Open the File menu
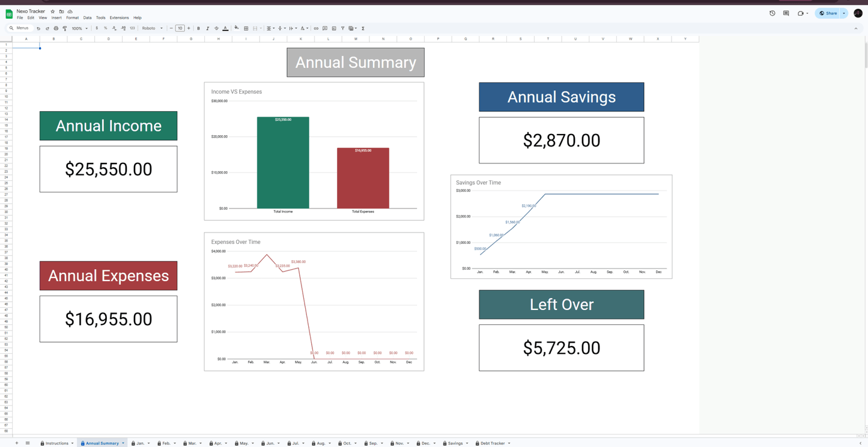Image resolution: width=868 pixels, height=447 pixels. [x=20, y=18]
